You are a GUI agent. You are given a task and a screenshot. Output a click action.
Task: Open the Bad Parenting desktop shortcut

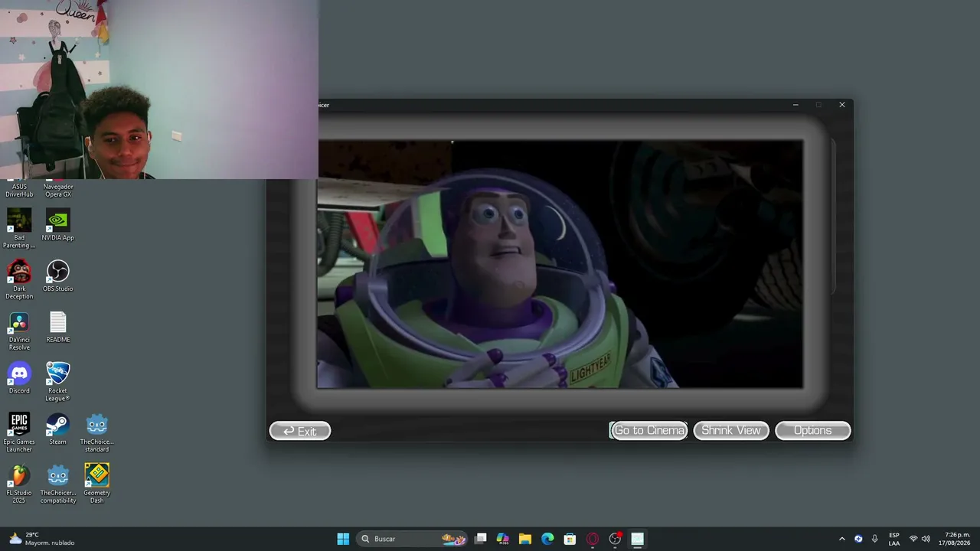click(x=19, y=228)
